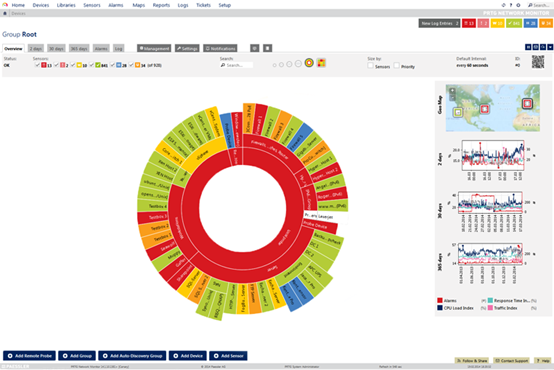Click the yellow 10 warning sensors badge

pyautogui.click(x=497, y=23)
